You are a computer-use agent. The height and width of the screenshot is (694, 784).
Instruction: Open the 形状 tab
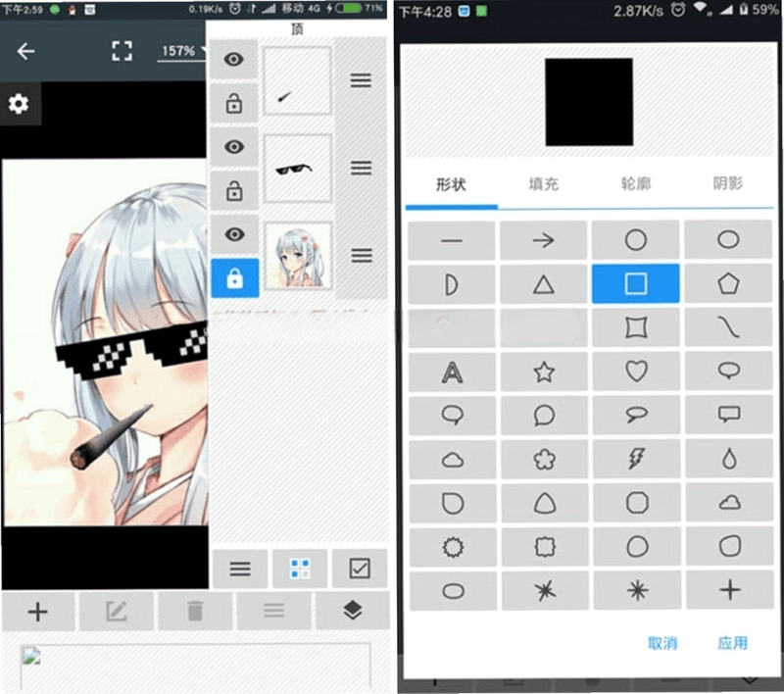(451, 184)
